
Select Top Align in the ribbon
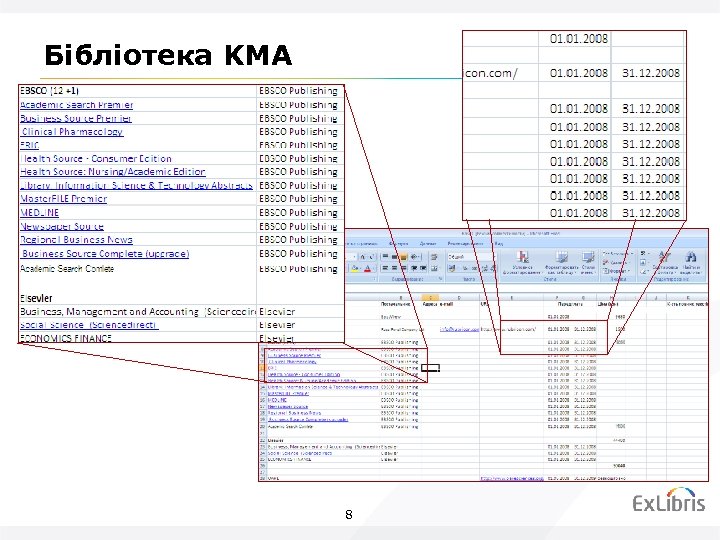pos(385,256)
